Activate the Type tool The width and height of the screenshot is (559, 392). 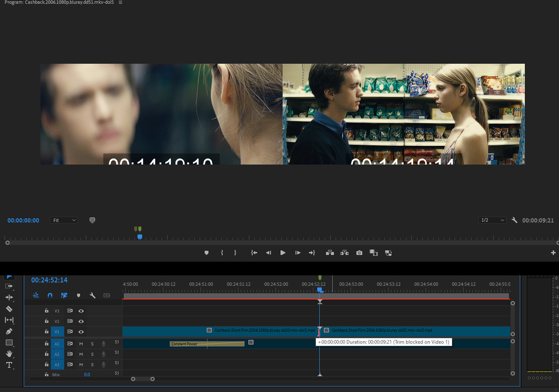coord(9,365)
